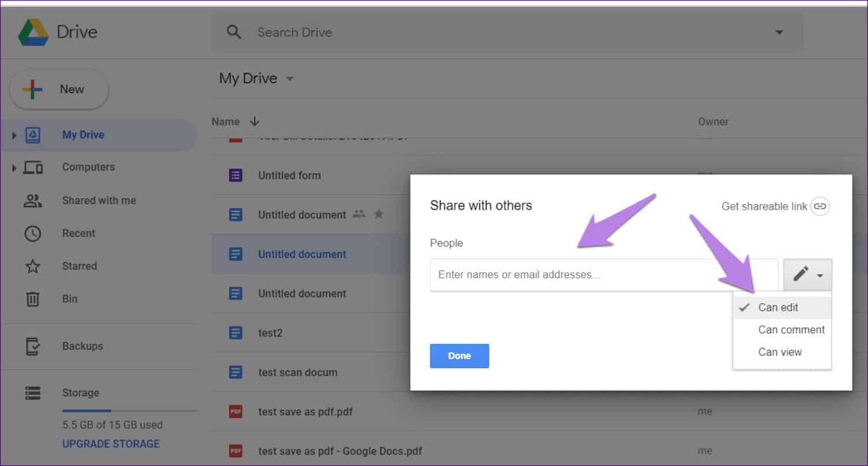This screenshot has height=466, width=868.
Task: Select test save as pdf - Google Docs.pdf
Action: [x=340, y=451]
